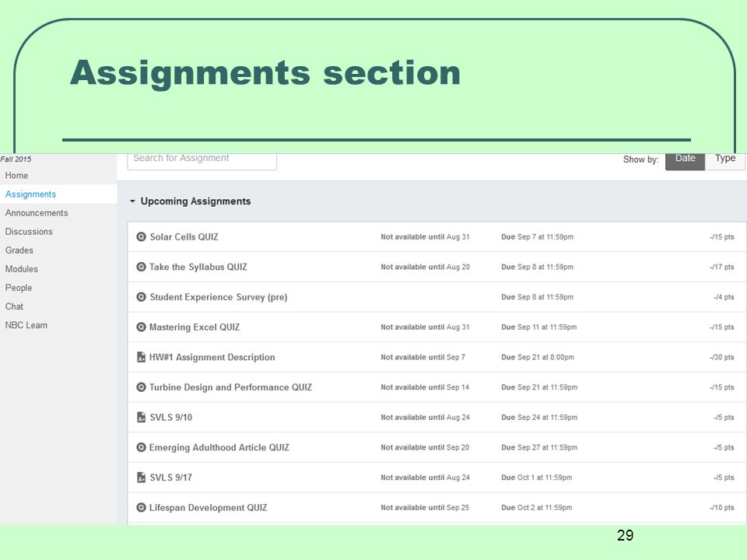The height and width of the screenshot is (560, 747).
Task: Click the quiz icon beside Student Experience Survey (pre)
Action: click(x=141, y=296)
